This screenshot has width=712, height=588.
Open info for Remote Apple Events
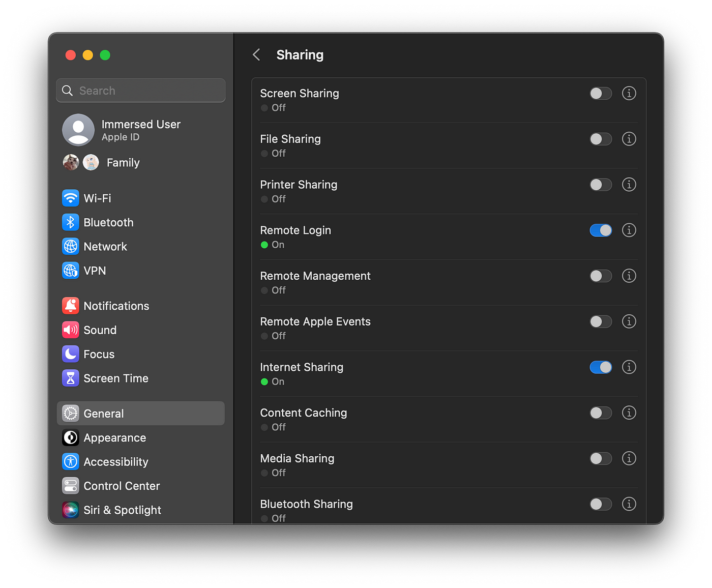(x=629, y=321)
